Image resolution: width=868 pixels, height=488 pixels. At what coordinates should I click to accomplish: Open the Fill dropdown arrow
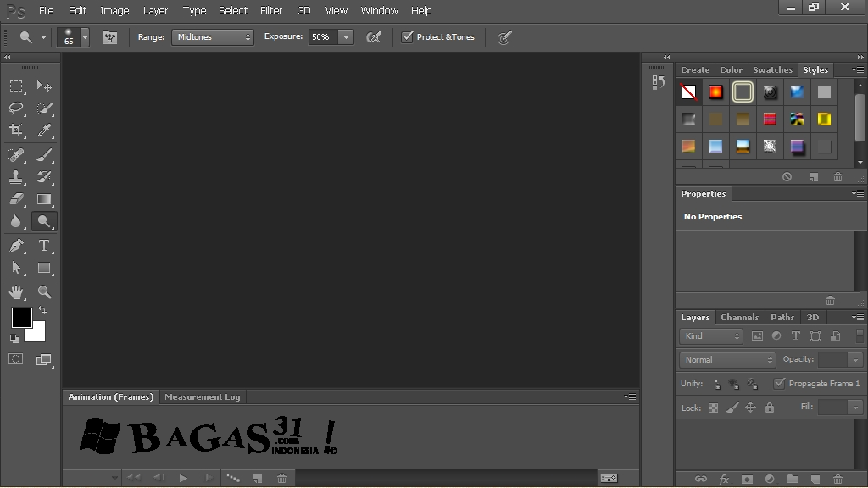tap(855, 408)
